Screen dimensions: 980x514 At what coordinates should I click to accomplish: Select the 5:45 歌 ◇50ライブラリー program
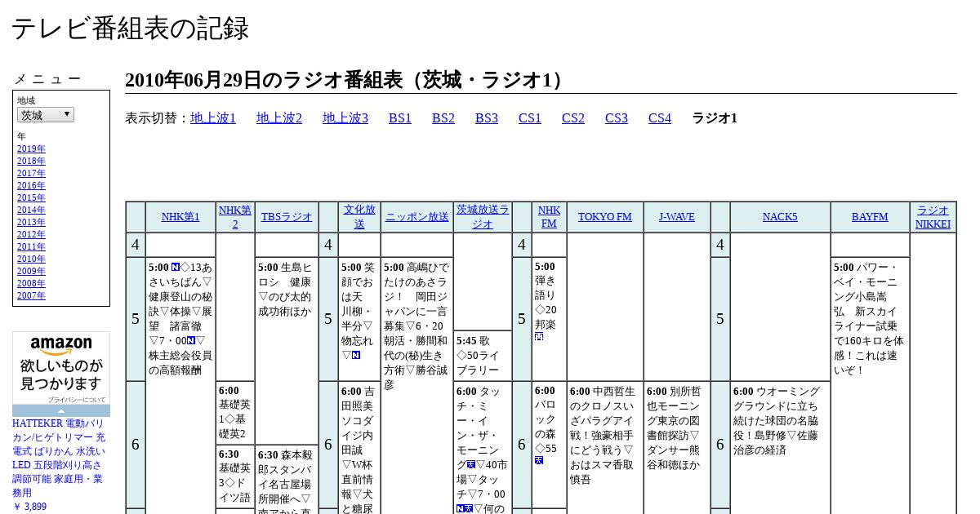[x=483, y=355]
